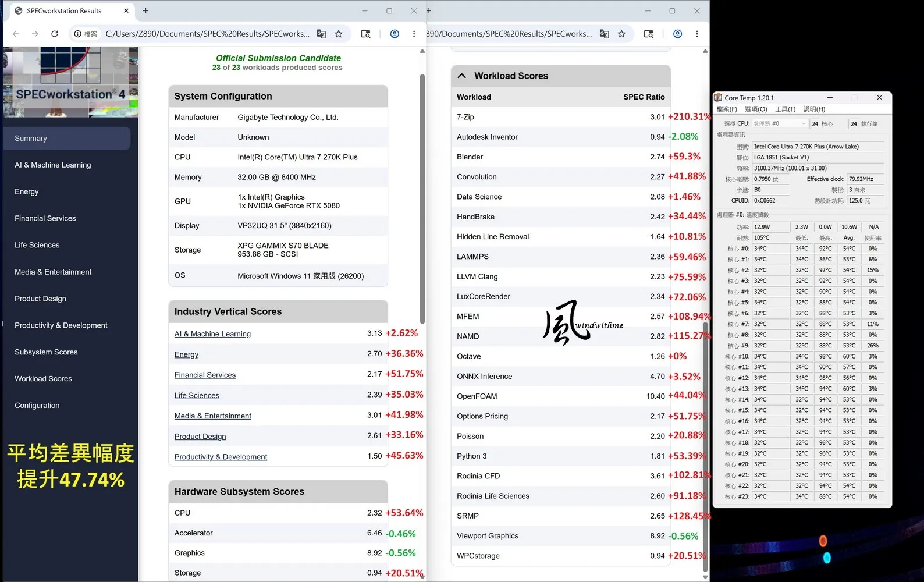Open the Product Design link in Industry Vertical Scores

pos(200,436)
